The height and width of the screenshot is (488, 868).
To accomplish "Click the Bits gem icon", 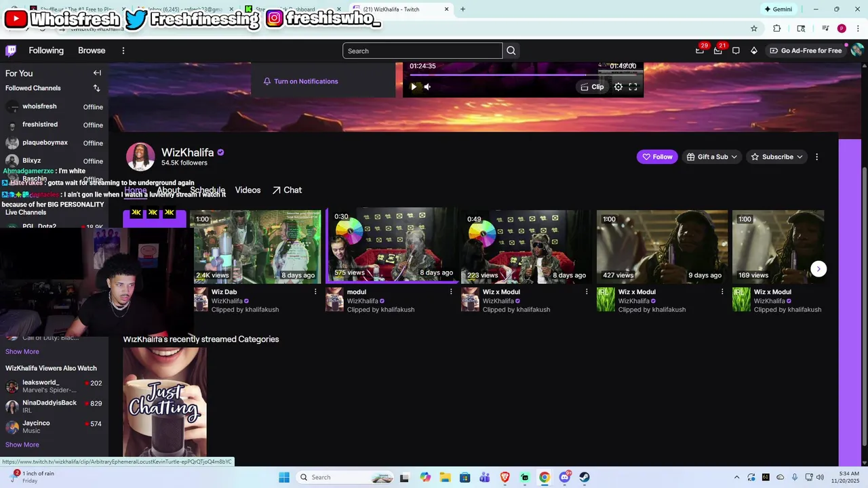I will coord(754,51).
